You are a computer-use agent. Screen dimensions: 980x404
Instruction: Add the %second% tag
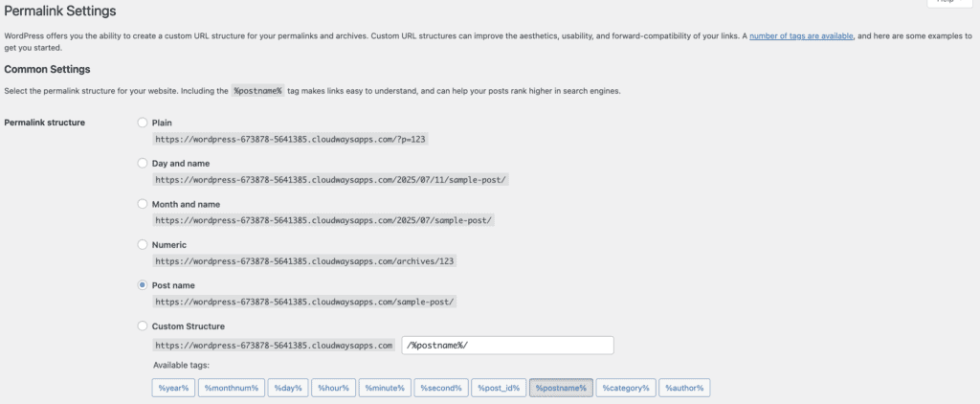pyautogui.click(x=440, y=388)
